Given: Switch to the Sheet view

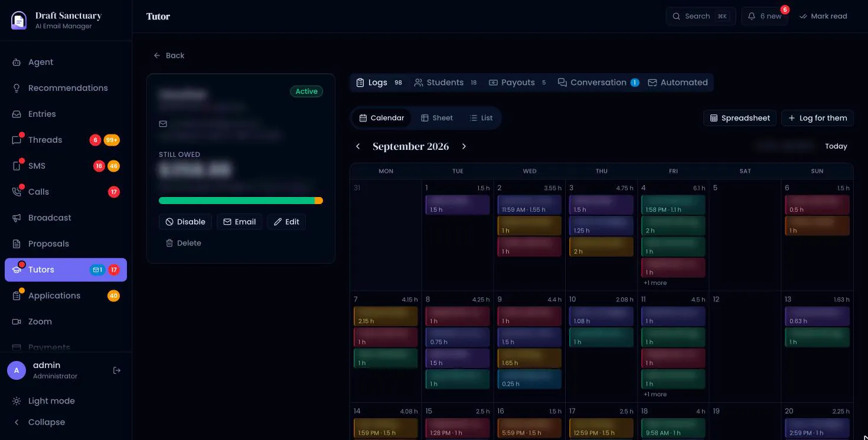Looking at the screenshot, I should pyautogui.click(x=437, y=118).
